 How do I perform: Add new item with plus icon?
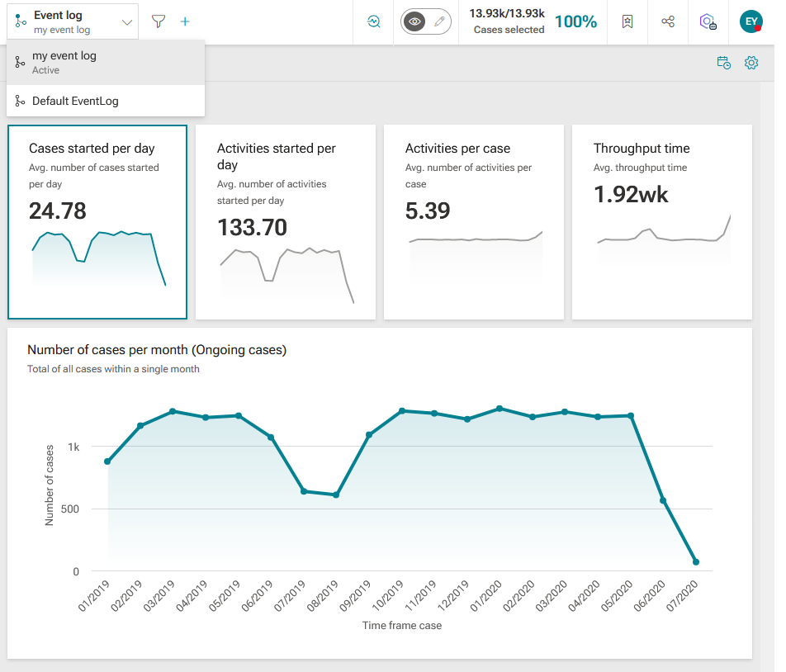tap(185, 21)
